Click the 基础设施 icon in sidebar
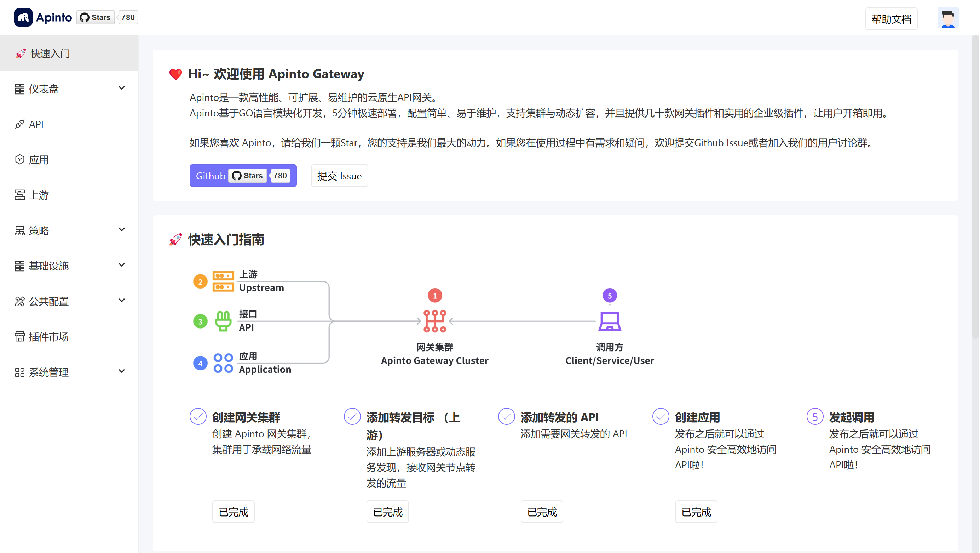The image size is (980, 553). (20, 266)
